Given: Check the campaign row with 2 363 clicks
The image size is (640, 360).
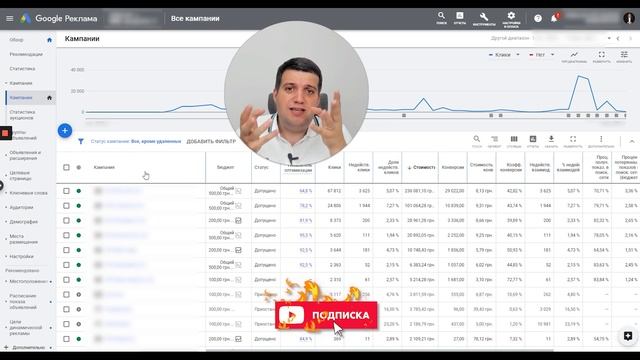Looking at the screenshot, I should (66, 265).
